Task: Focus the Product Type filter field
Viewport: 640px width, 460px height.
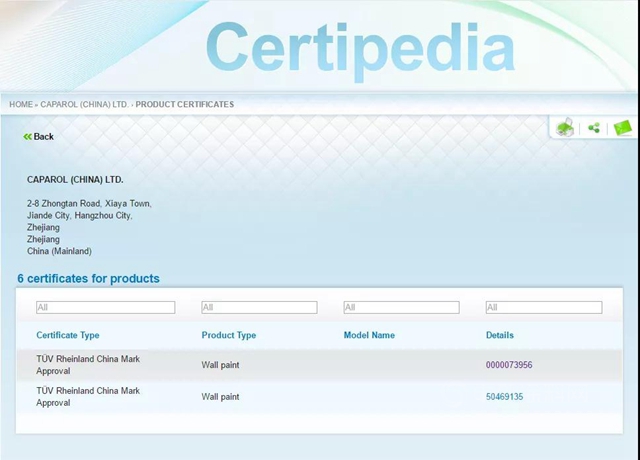Action: [259, 307]
